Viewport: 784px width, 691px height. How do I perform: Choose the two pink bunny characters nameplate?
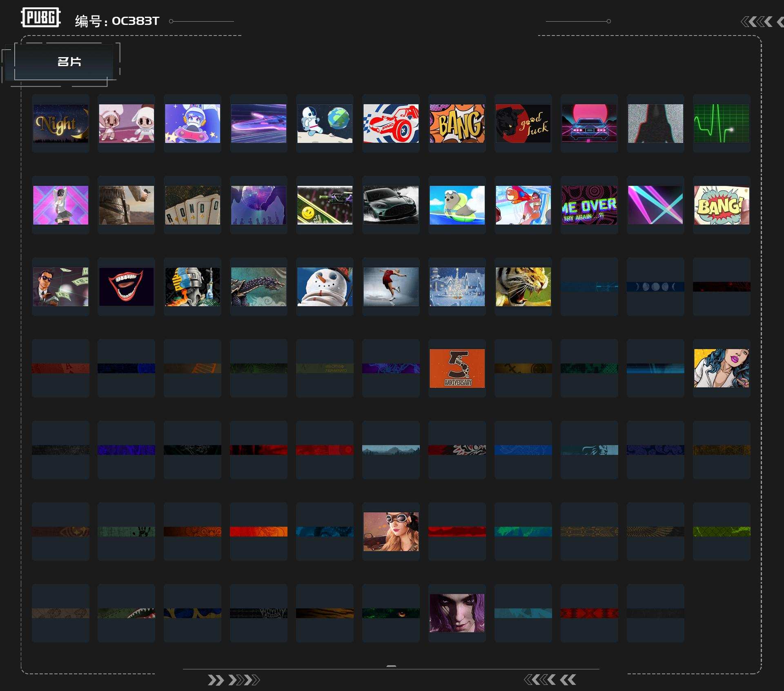[x=127, y=123]
